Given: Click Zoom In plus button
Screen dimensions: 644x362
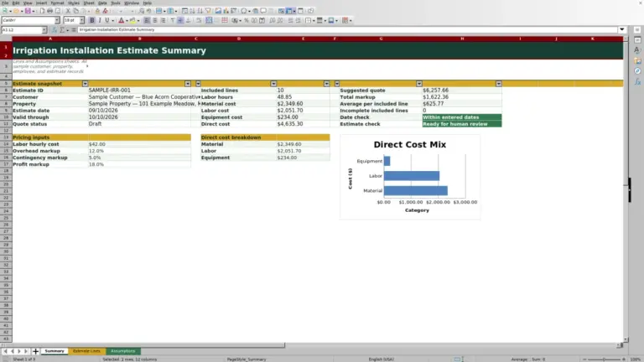Looking at the screenshot, I should (624, 359).
